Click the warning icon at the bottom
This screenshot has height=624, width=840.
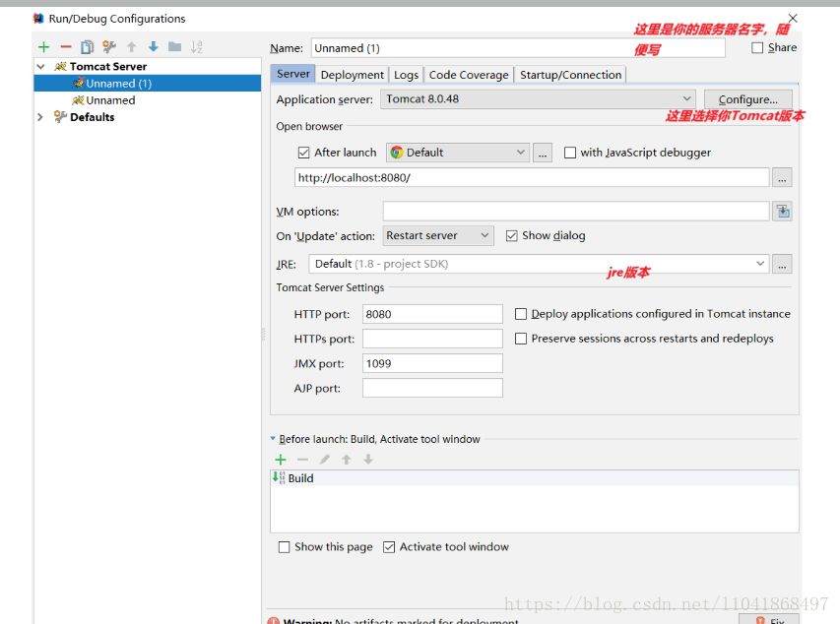(x=273, y=621)
